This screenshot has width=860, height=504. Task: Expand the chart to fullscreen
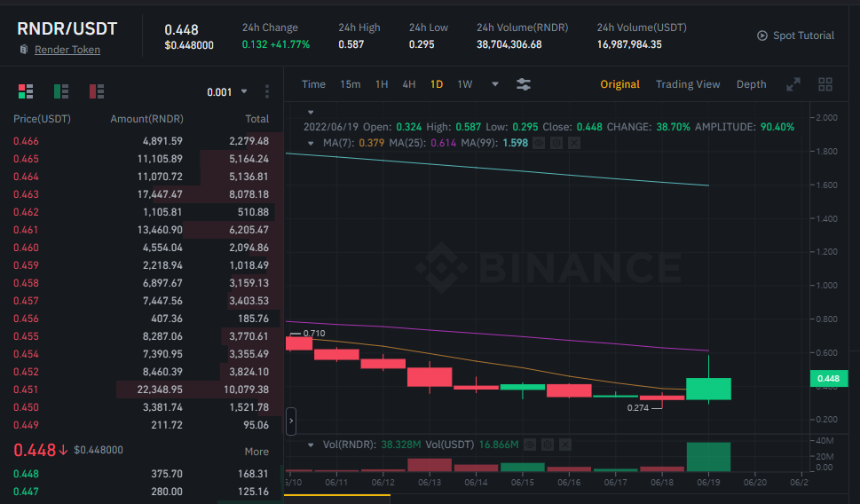coord(793,84)
